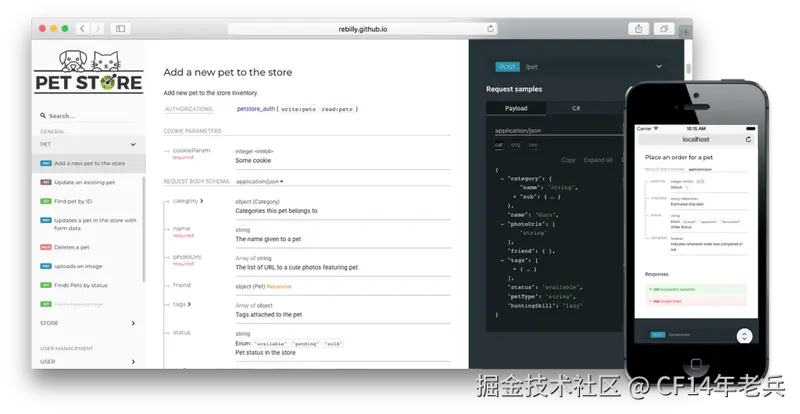
Task: Click the GET badge on 'Find pet by ID'
Action: (x=46, y=201)
